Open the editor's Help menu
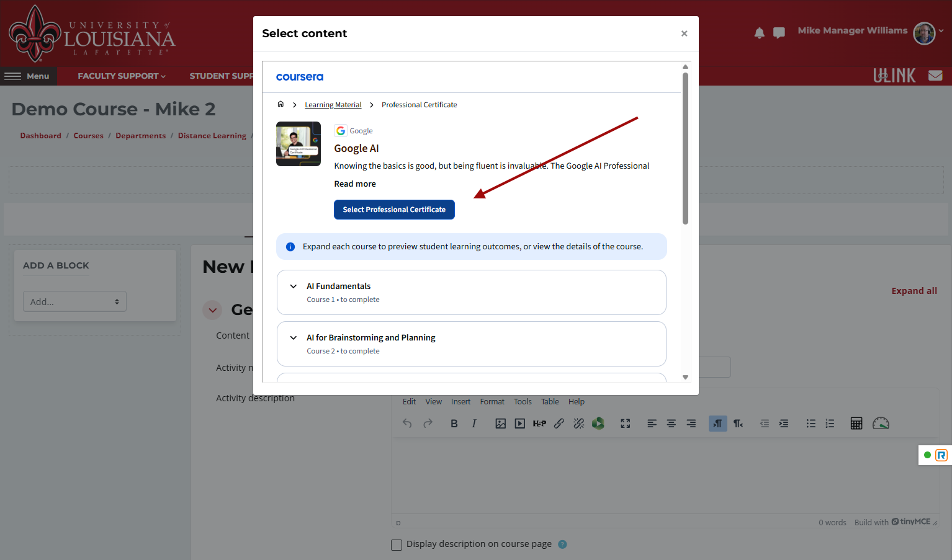 pyautogui.click(x=577, y=402)
